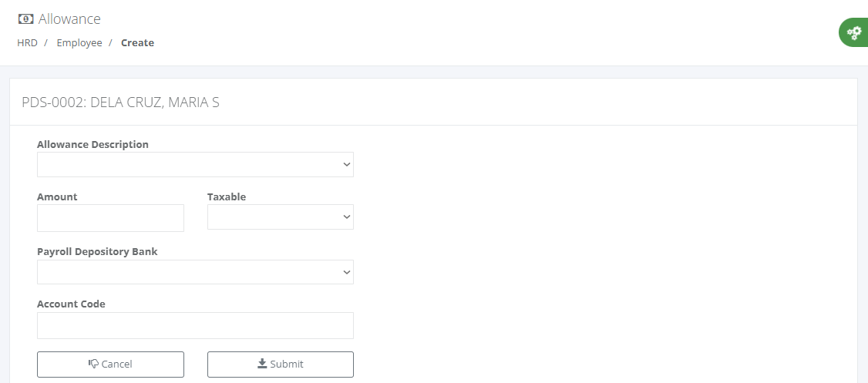
Task: Click the money icon beside the Allowance title
Action: click(25, 19)
